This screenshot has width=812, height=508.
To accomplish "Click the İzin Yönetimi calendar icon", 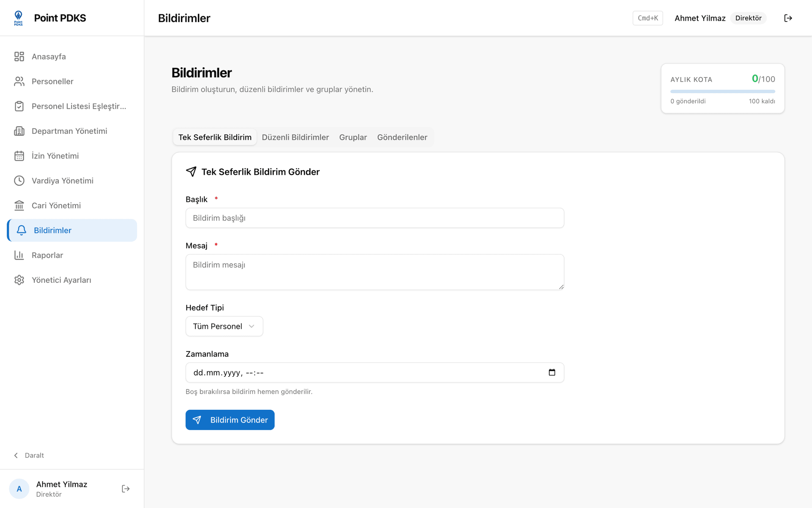I will 19,156.
